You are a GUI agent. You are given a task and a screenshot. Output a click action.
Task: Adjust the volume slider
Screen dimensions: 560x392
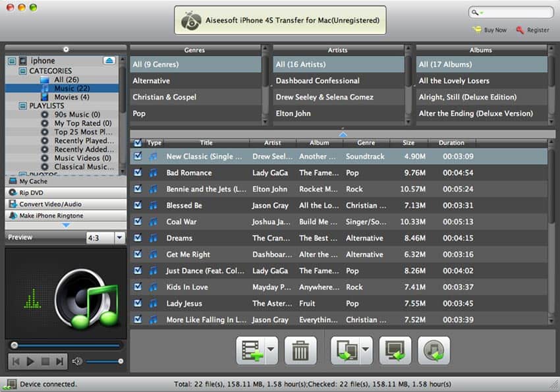tap(104, 361)
